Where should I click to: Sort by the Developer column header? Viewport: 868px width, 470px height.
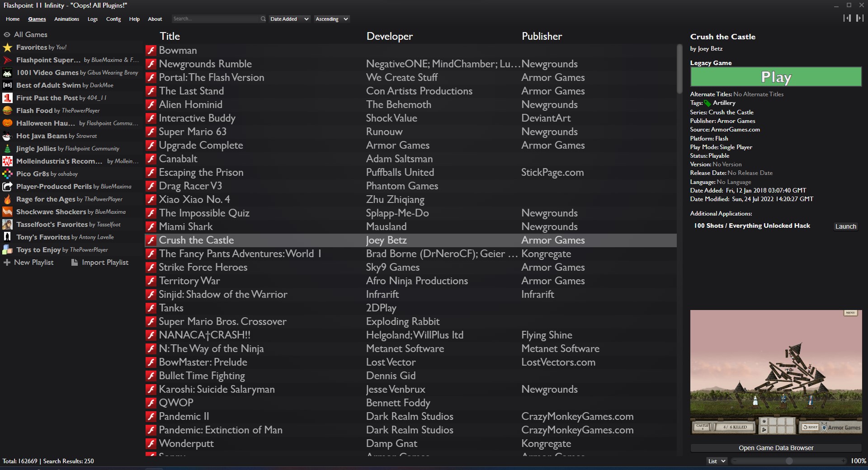(389, 36)
